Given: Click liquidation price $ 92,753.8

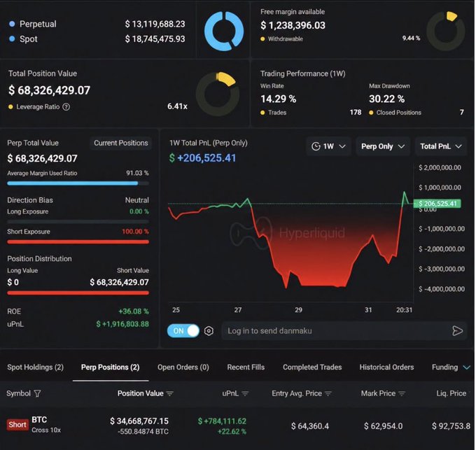Looking at the screenshot, I should [451, 426].
